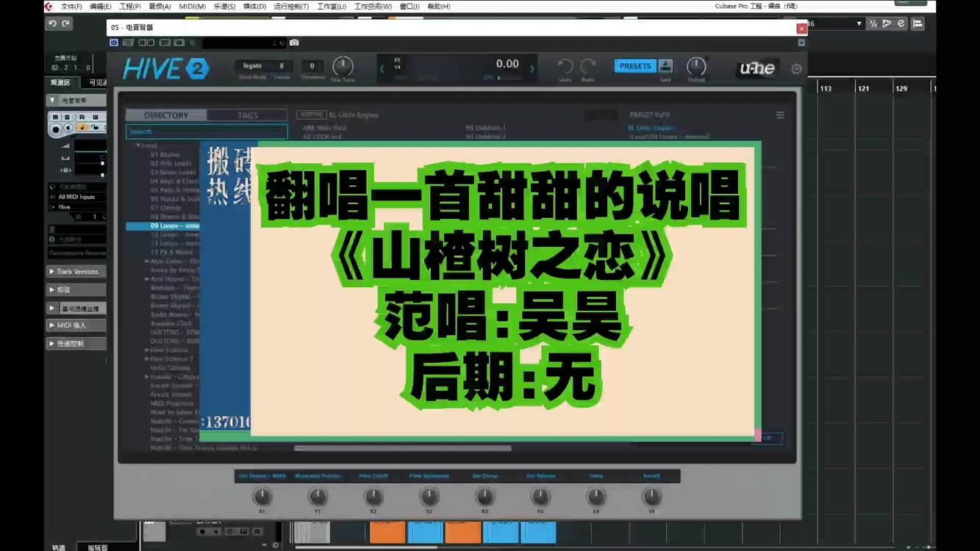Image resolution: width=980 pixels, height=551 pixels.
Task: Solo the 电音背景 track
Action: click(68, 117)
